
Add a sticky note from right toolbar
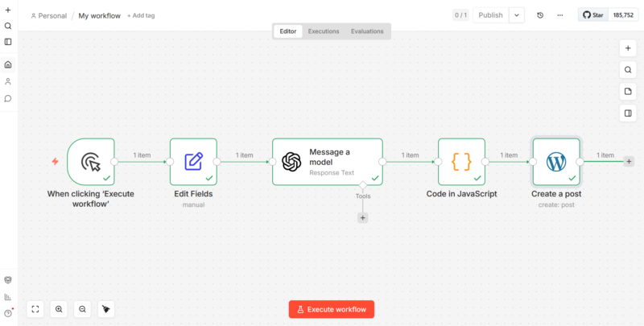(x=628, y=91)
